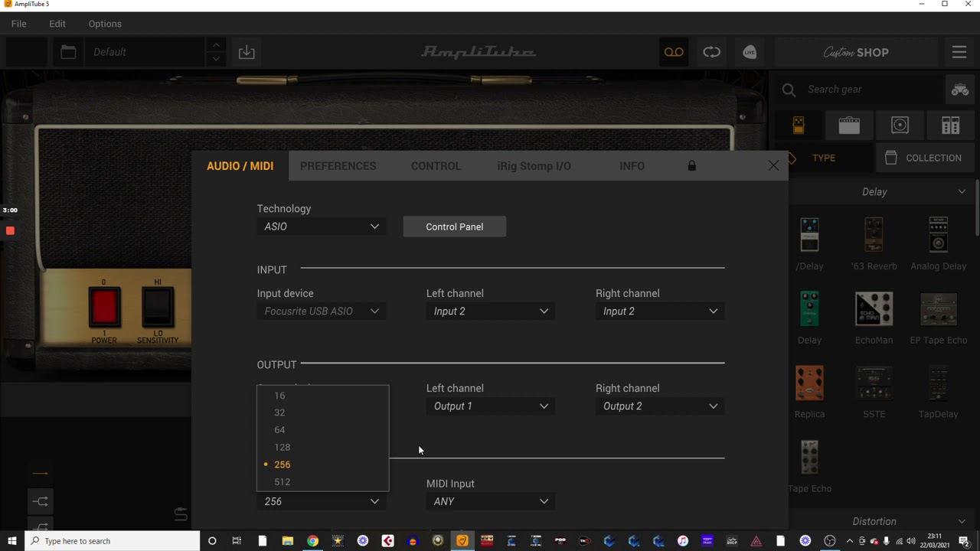Open Input Left channel dropdown
The width and height of the screenshot is (980, 551).
coord(492,311)
